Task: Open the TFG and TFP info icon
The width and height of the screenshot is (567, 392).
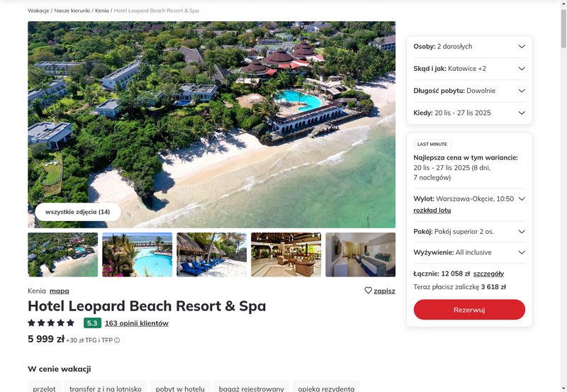Action: click(x=117, y=340)
